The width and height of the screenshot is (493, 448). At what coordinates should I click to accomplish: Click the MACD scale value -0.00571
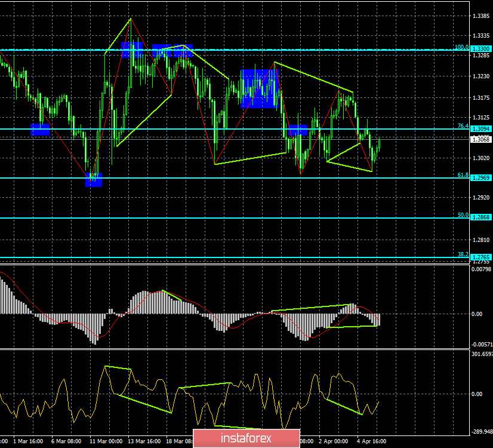coord(482,345)
